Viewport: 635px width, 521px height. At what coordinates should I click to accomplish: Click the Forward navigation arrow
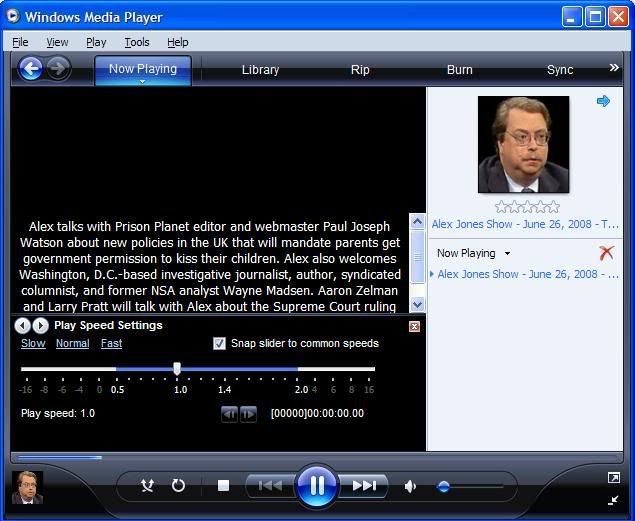pos(58,68)
